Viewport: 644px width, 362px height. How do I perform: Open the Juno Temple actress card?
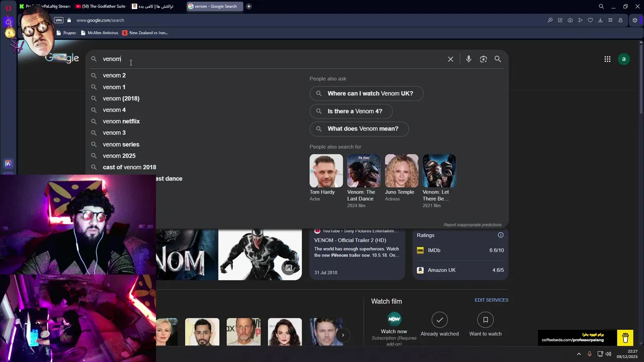pos(401,177)
